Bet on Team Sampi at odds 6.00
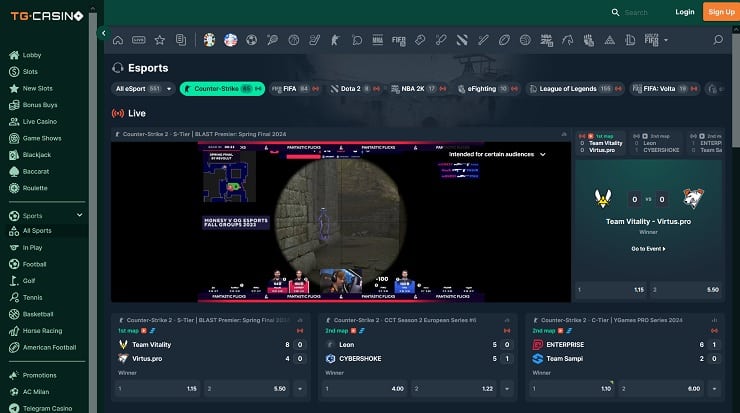Screen dimensions: 740x413 coord(661,389)
